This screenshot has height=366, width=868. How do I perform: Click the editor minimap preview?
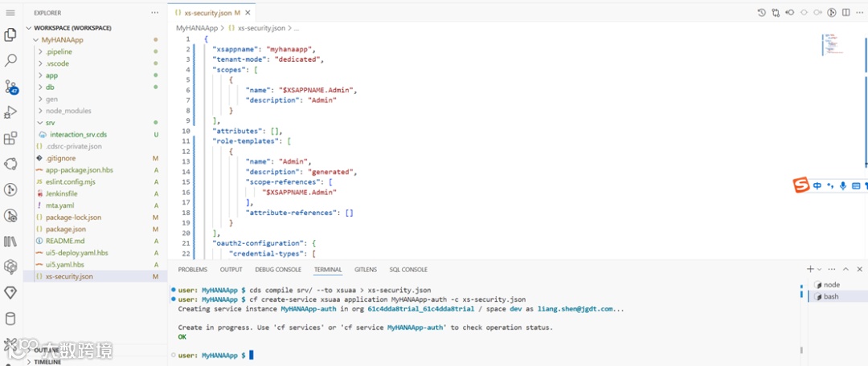point(833,44)
